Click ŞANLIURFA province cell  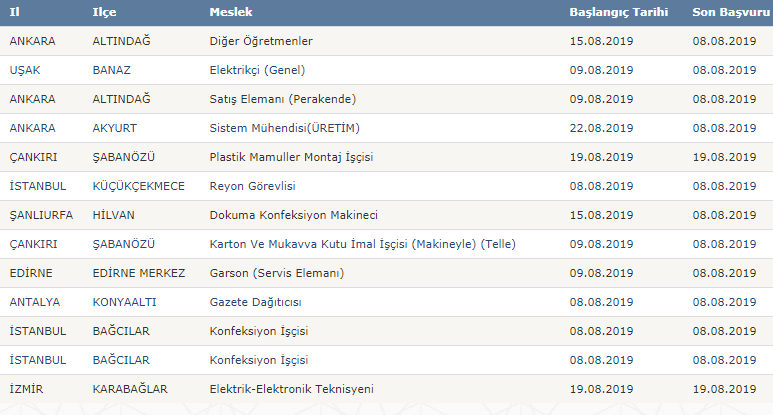[41, 215]
